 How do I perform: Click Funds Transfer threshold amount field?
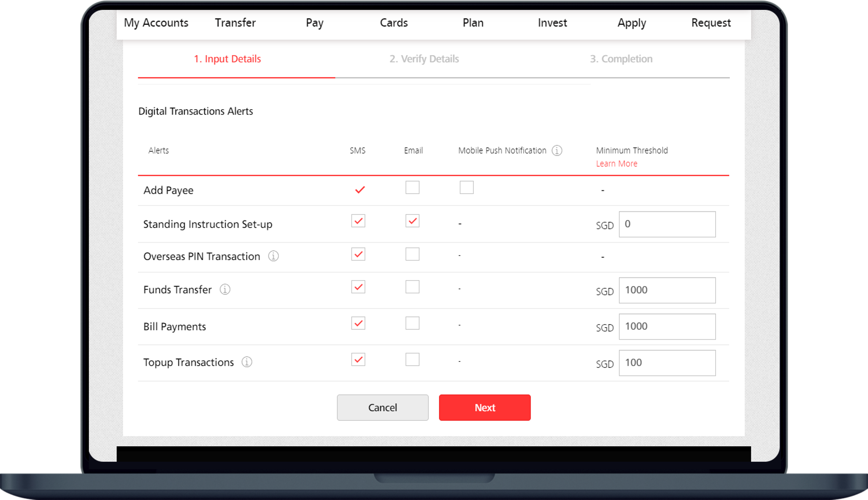click(x=667, y=290)
